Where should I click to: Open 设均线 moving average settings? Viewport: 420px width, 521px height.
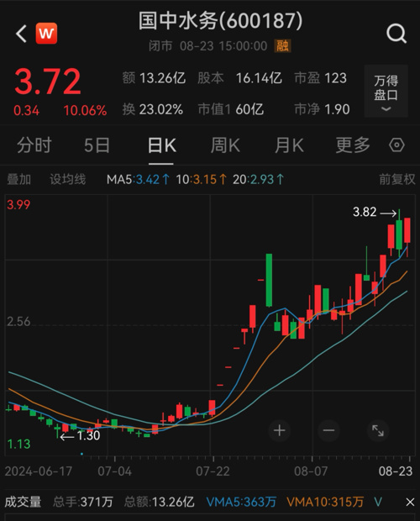68,180
